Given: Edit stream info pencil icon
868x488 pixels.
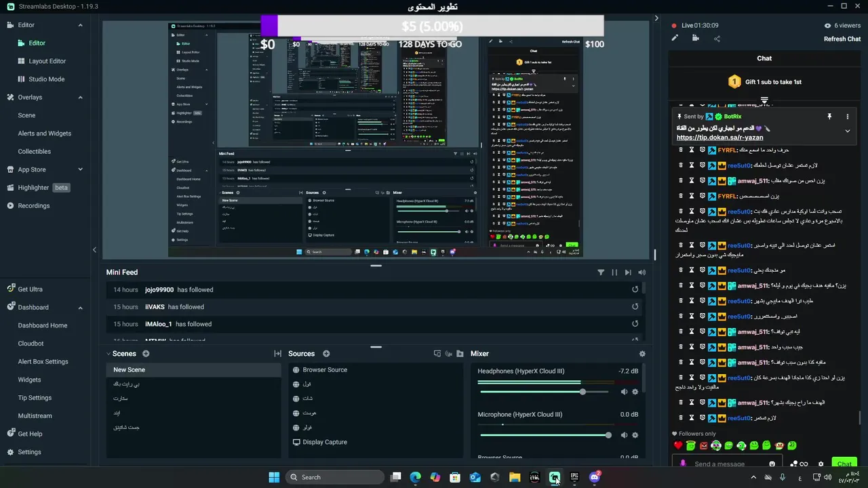Looking at the screenshot, I should tap(675, 39).
